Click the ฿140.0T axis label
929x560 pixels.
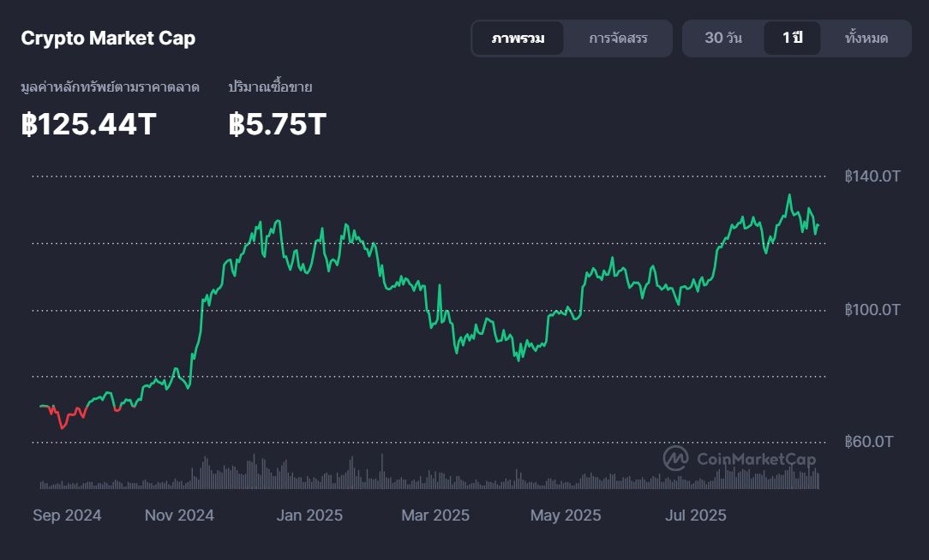[872, 176]
